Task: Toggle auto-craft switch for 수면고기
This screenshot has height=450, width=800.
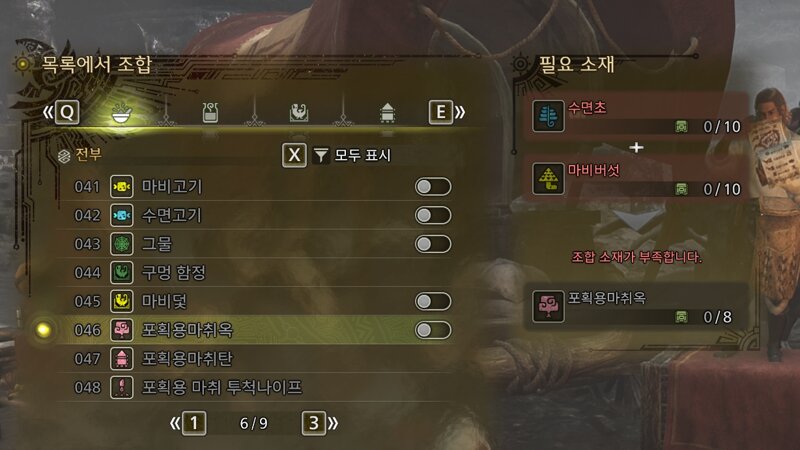Action: coord(433,215)
